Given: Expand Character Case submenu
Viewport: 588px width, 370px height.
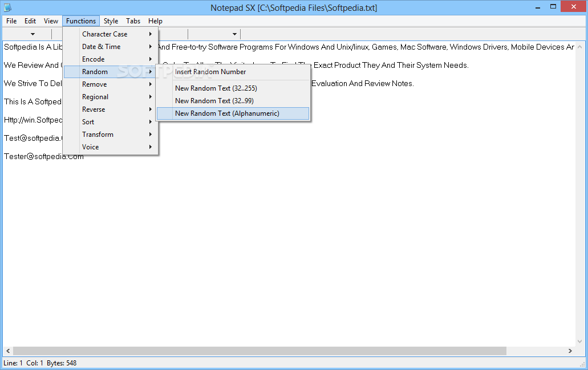Looking at the screenshot, I should [x=110, y=34].
